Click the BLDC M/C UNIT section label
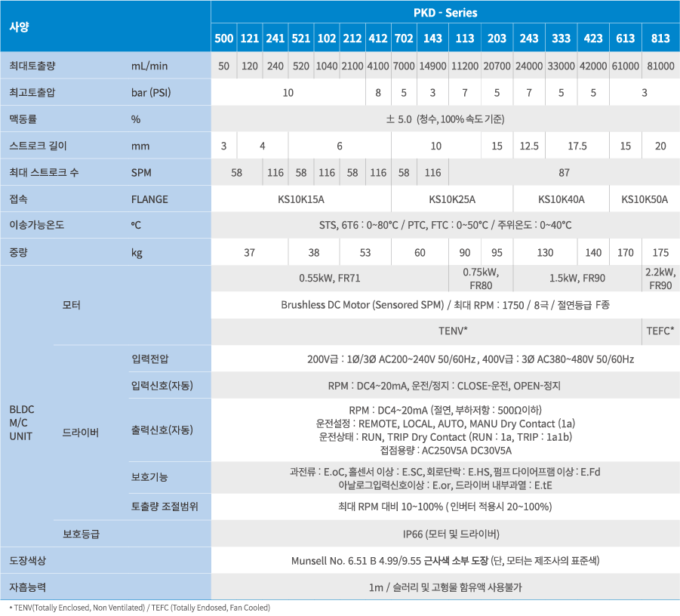Image resolution: width=680 pixels, height=616 pixels. [21, 423]
